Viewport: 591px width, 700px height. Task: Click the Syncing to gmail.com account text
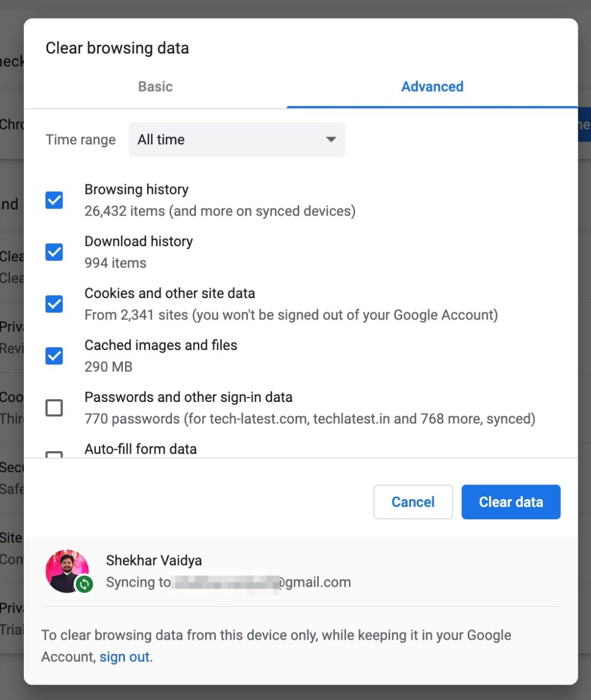(x=229, y=582)
